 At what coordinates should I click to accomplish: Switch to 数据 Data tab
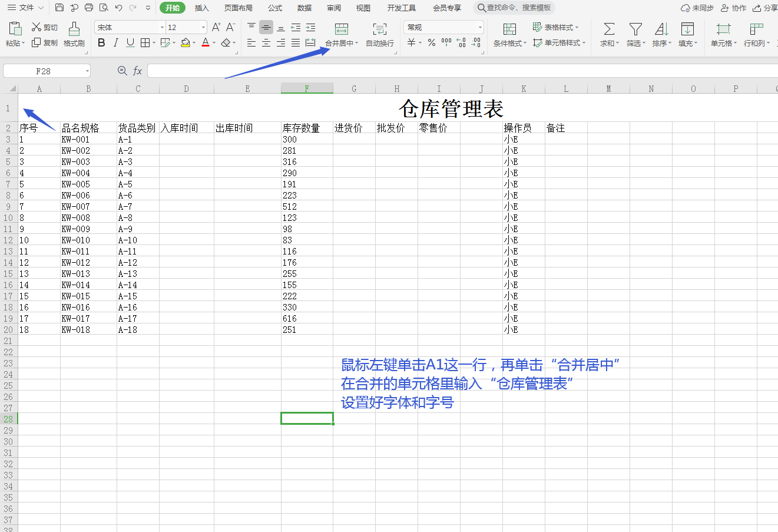coord(304,8)
